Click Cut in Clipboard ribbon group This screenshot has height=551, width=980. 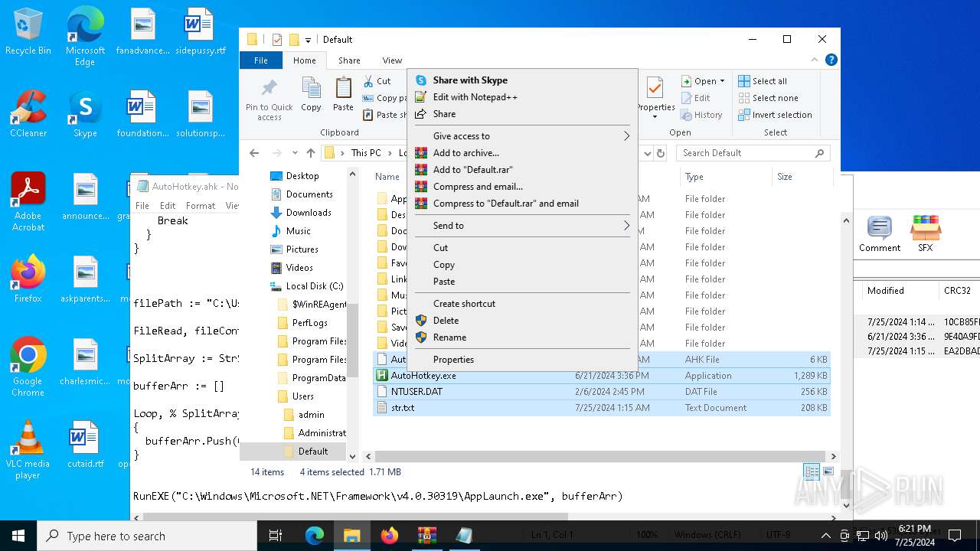(x=377, y=81)
